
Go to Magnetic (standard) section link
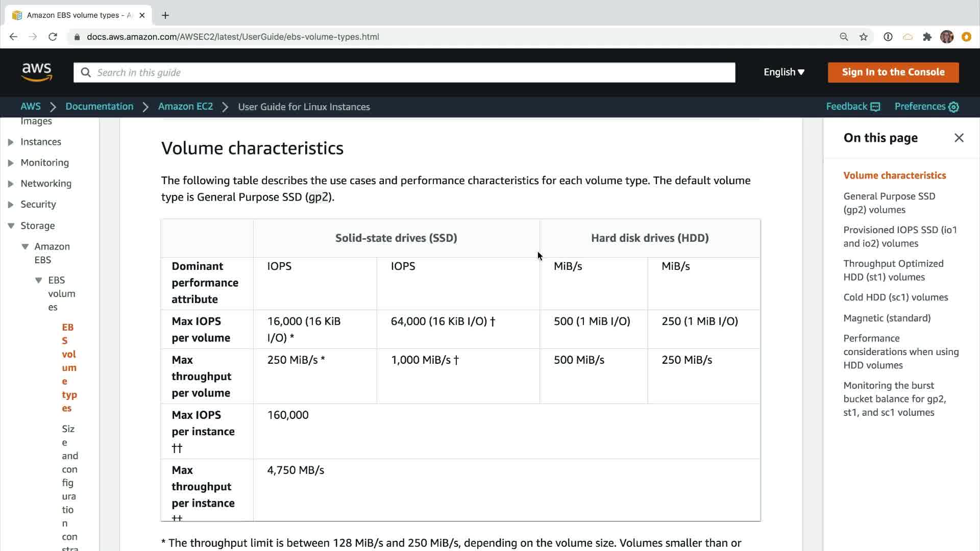[887, 318]
